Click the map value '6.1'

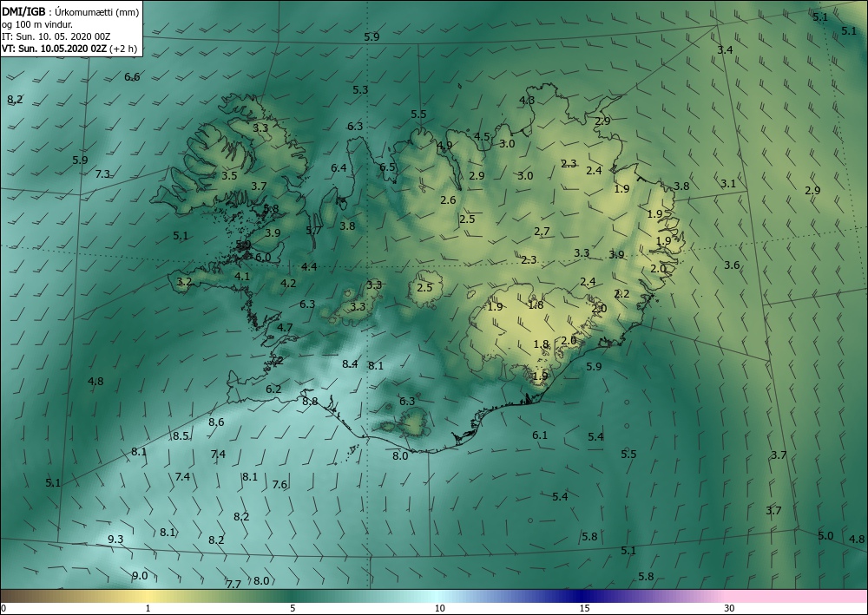540,435
